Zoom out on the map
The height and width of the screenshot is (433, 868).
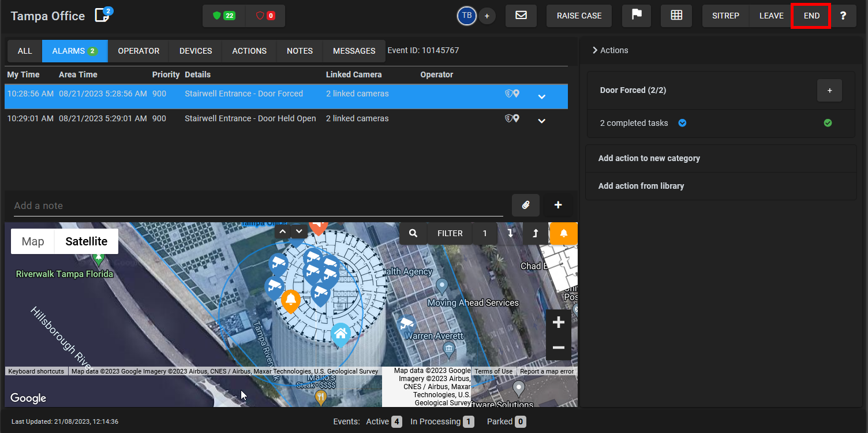pos(559,348)
